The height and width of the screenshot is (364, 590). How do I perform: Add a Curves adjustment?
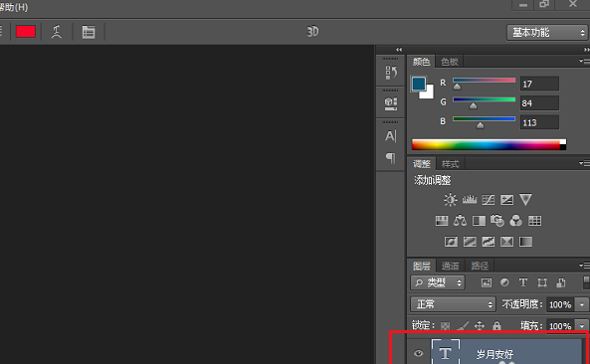pos(489,200)
